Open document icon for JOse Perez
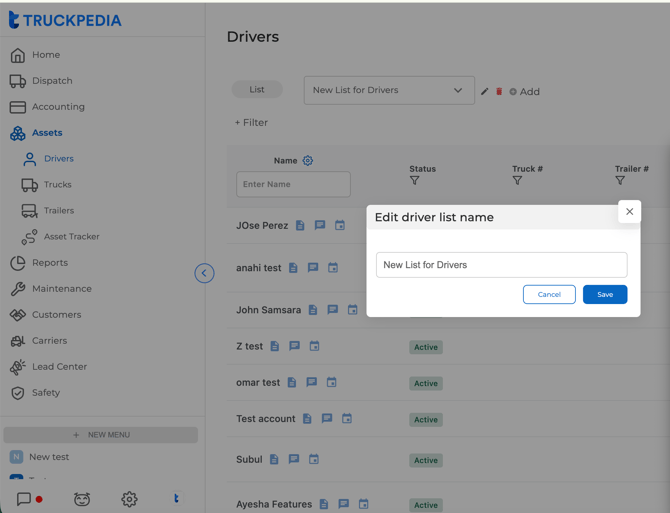 (x=300, y=226)
